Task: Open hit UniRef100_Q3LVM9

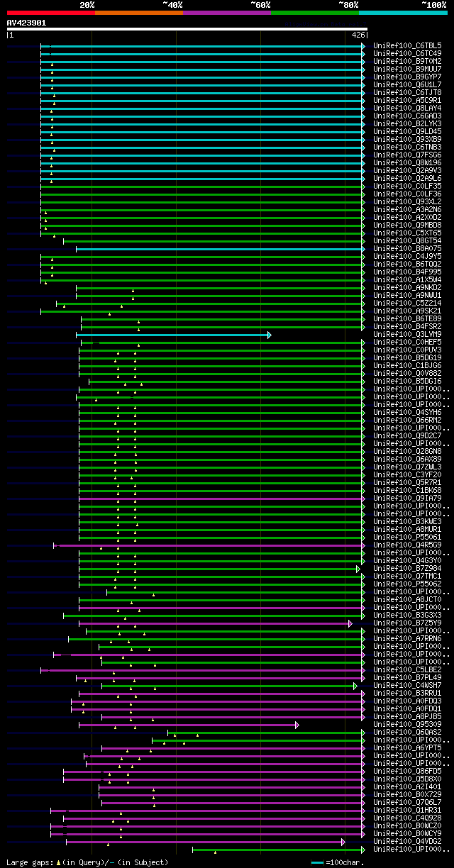Action: point(408,335)
